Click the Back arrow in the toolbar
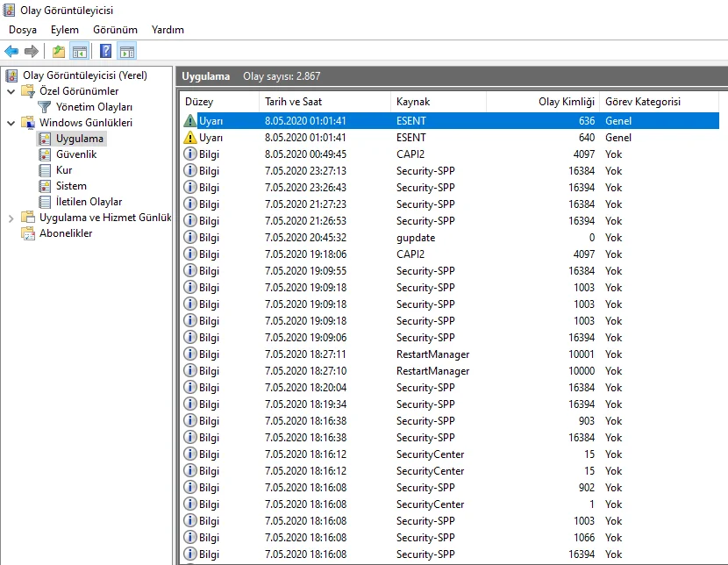This screenshot has width=728, height=565. 11,51
